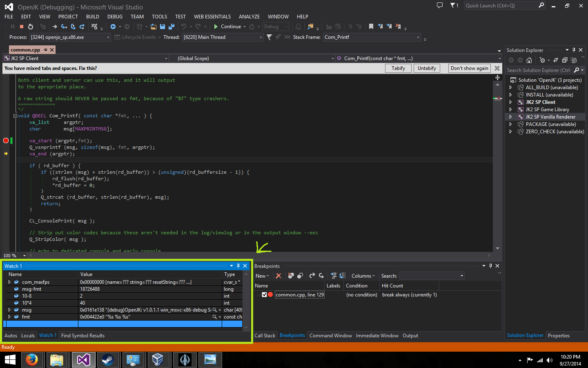This screenshot has height=368, width=588.
Task: Expand the JK2 SP Client project node
Action: click(x=510, y=102)
